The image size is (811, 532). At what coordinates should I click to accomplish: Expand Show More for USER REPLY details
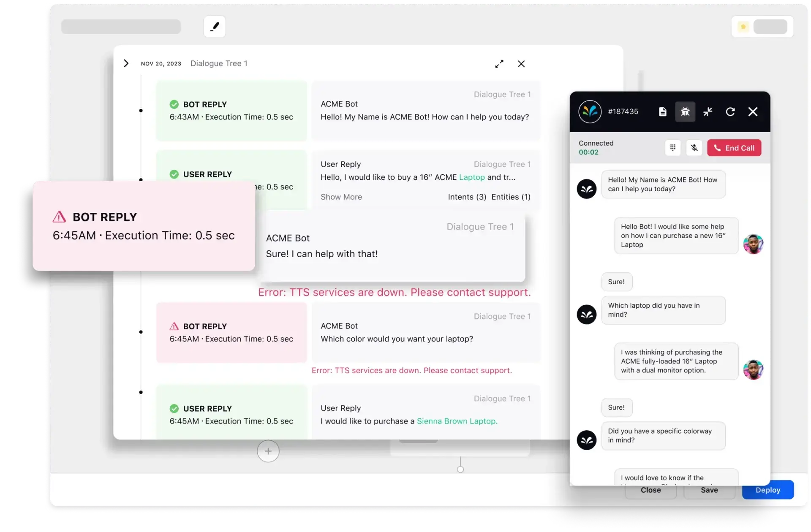click(x=341, y=196)
